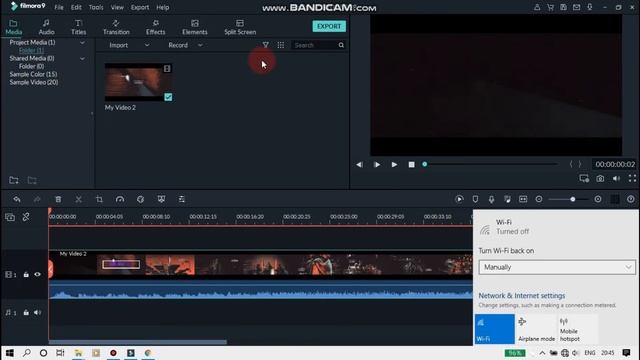Open the Titles tab
The image size is (640, 360).
(x=78, y=27)
